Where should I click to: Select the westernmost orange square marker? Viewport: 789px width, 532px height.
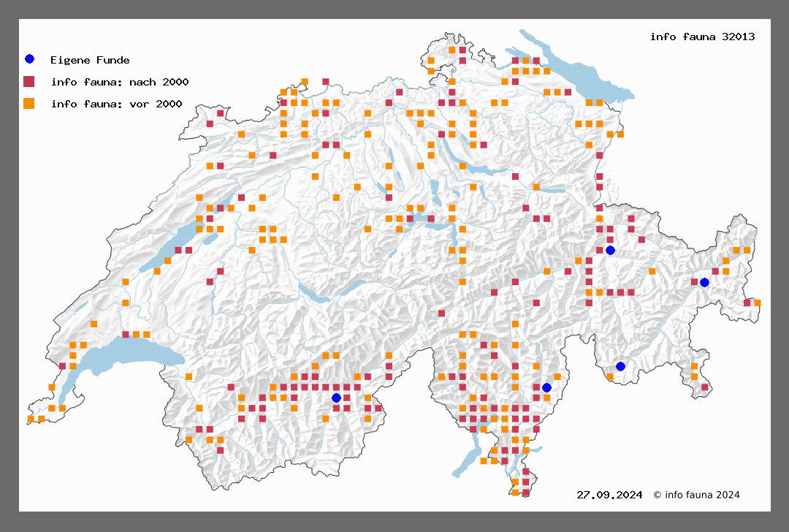(x=31, y=419)
